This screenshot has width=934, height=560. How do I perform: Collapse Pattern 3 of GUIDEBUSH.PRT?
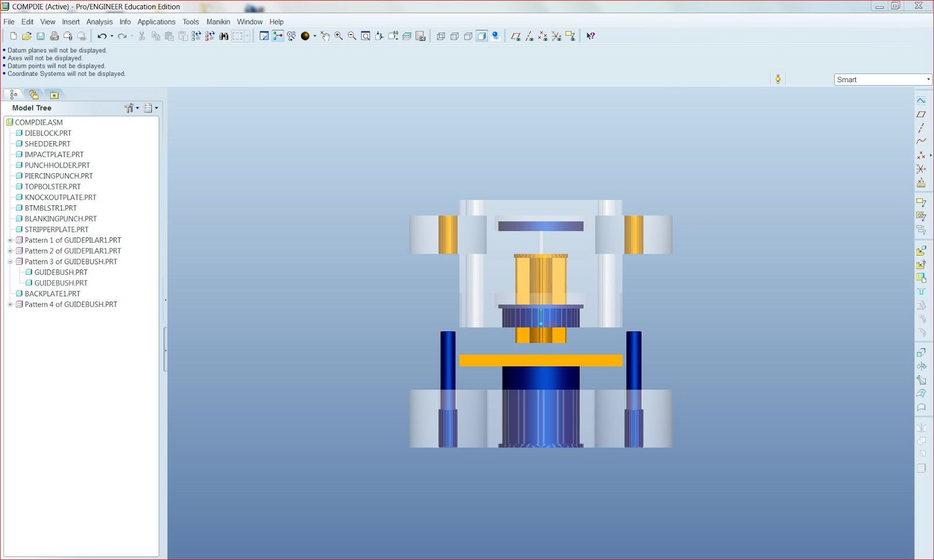click(x=10, y=261)
